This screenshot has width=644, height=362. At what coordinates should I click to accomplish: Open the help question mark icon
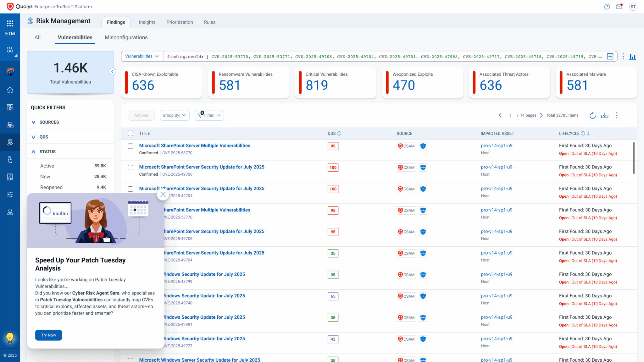point(606,6)
